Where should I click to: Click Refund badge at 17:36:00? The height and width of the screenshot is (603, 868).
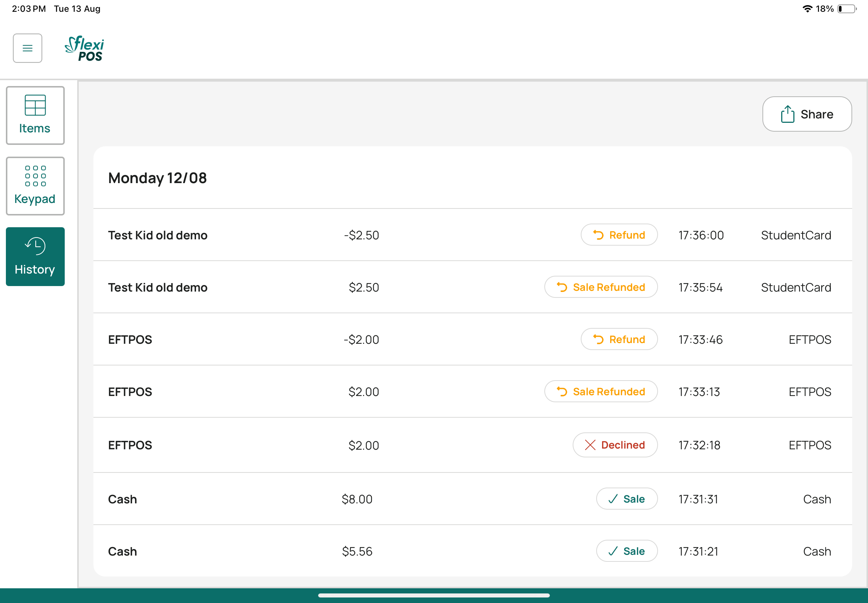pyautogui.click(x=619, y=235)
